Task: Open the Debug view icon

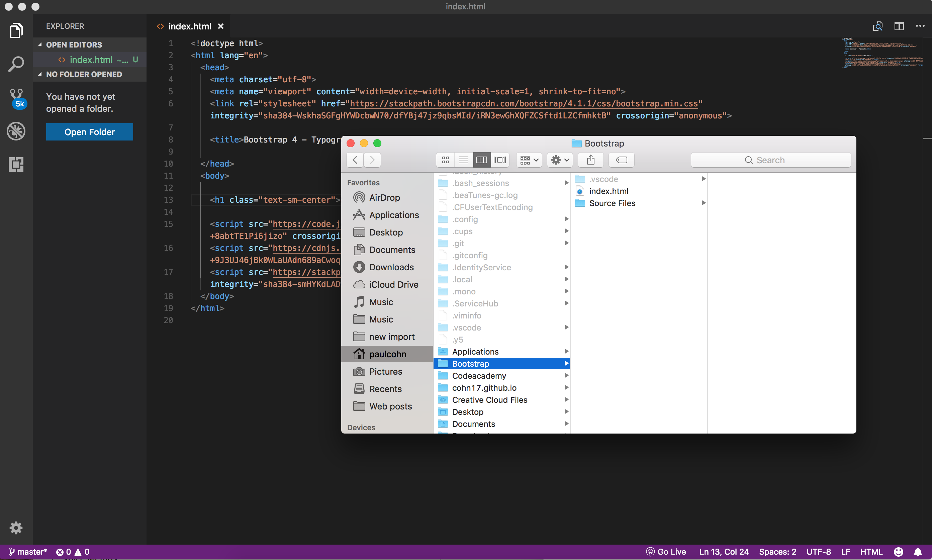Action: (16, 131)
